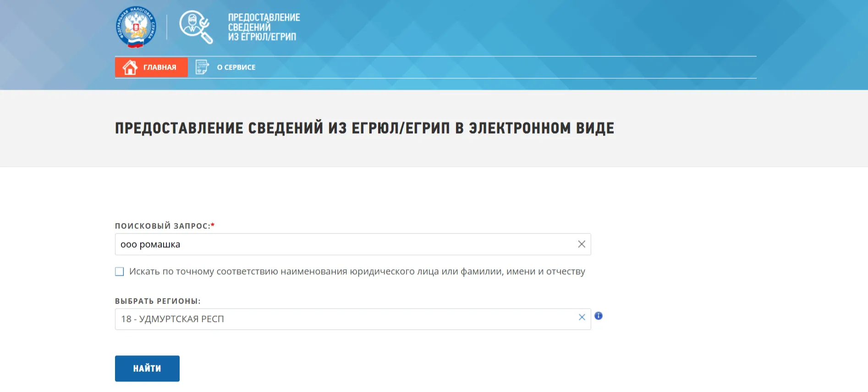This screenshot has height=392, width=868.
Task: Focus the search query field with ооо ромашка
Action: point(353,244)
